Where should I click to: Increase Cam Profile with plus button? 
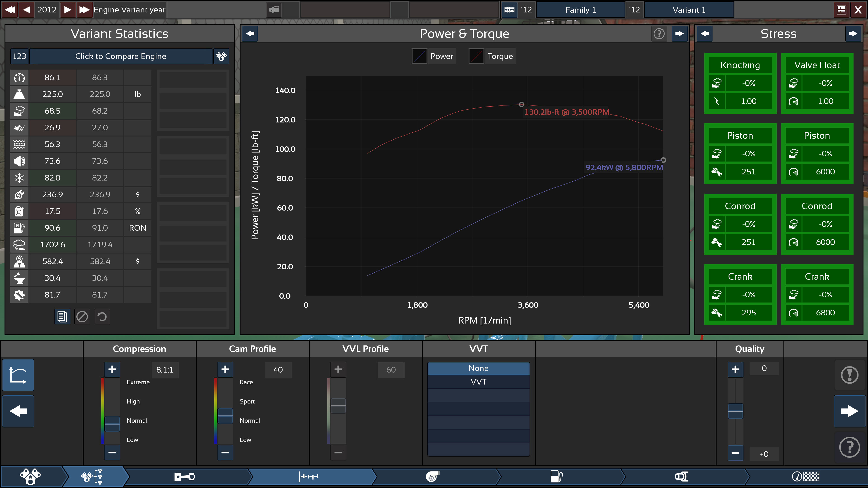(x=225, y=369)
